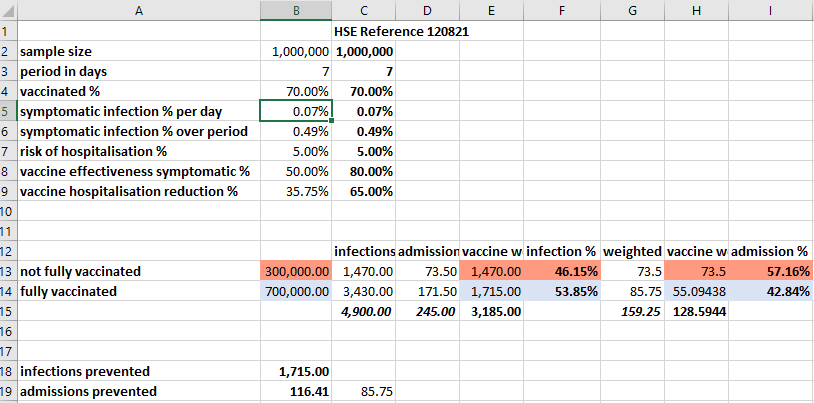Click total cell 3,185.00
814x403 pixels.
click(491, 311)
